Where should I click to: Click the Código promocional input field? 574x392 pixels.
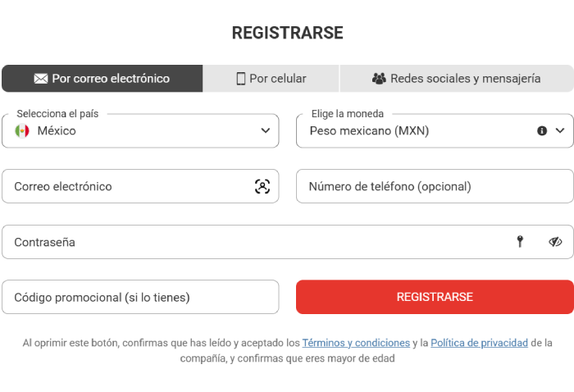140,297
